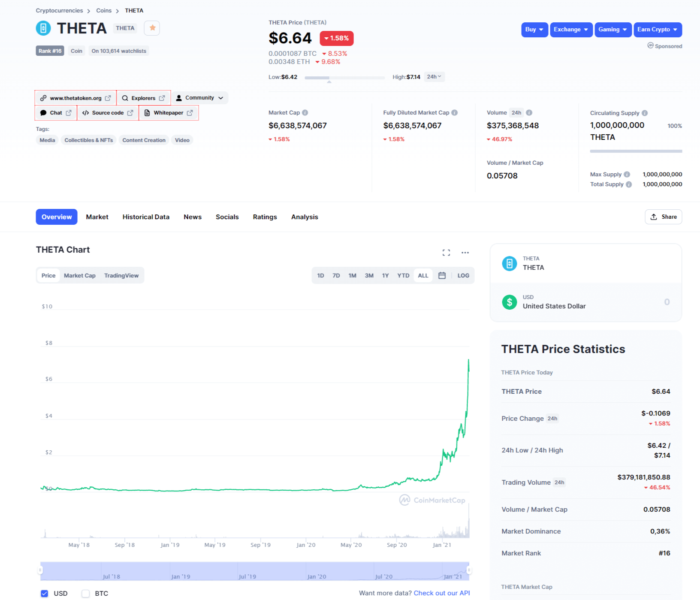Set chart range to 1Y
700x600 pixels.
pyautogui.click(x=385, y=275)
